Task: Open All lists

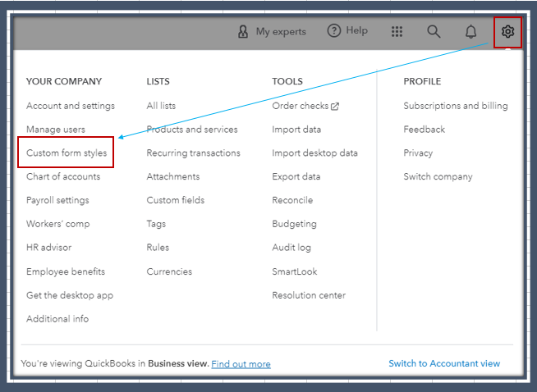Action: 161,106
